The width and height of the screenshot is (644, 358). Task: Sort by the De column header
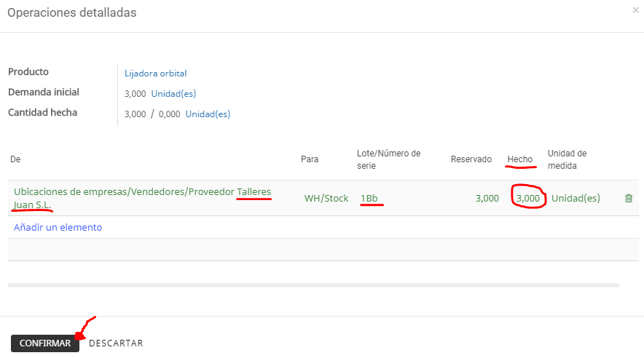click(15, 159)
